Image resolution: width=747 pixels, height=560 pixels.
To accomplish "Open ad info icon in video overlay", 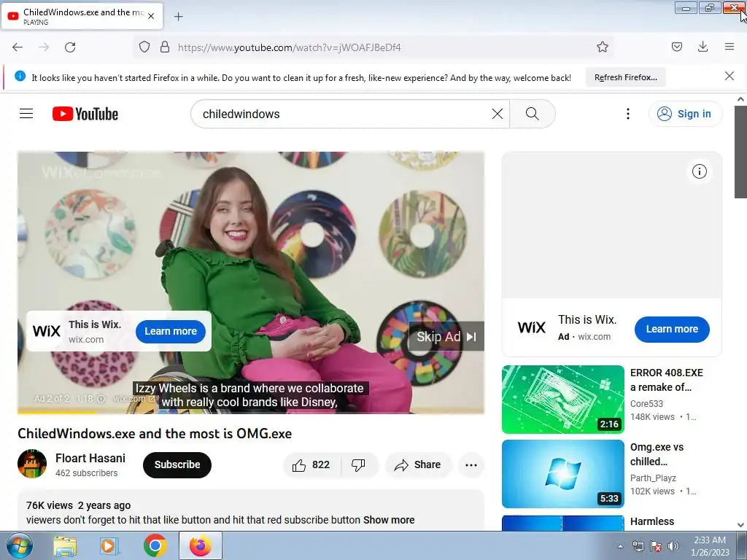I will pos(101,399).
